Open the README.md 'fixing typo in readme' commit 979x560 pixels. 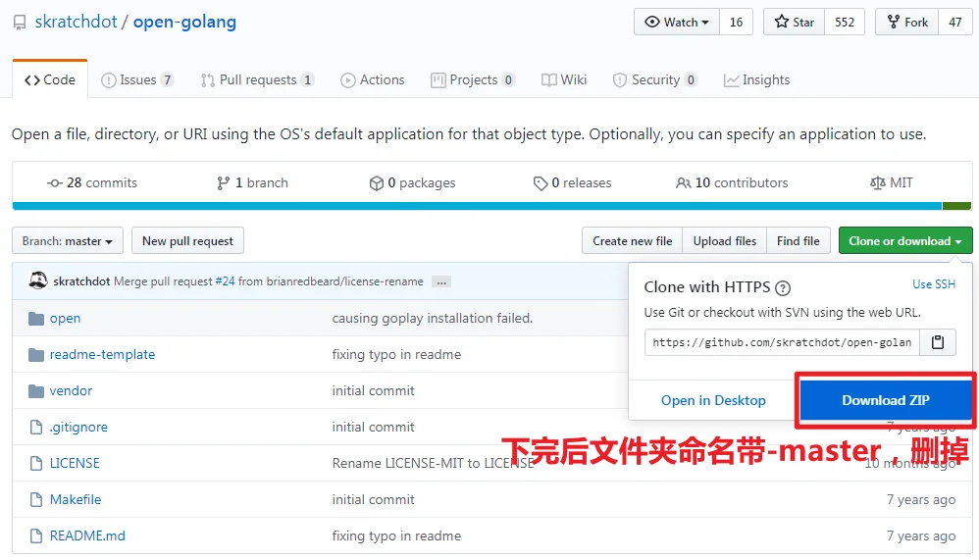[x=396, y=535]
